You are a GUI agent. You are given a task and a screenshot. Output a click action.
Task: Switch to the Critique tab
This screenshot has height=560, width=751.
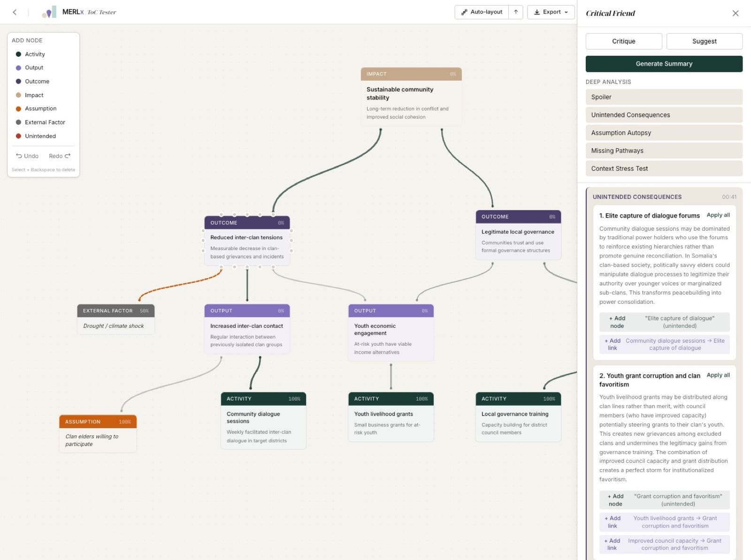623,41
